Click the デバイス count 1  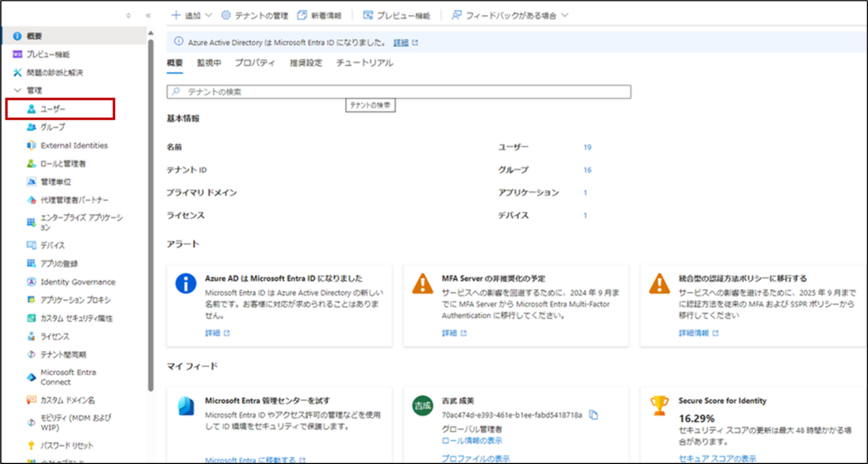click(x=585, y=215)
